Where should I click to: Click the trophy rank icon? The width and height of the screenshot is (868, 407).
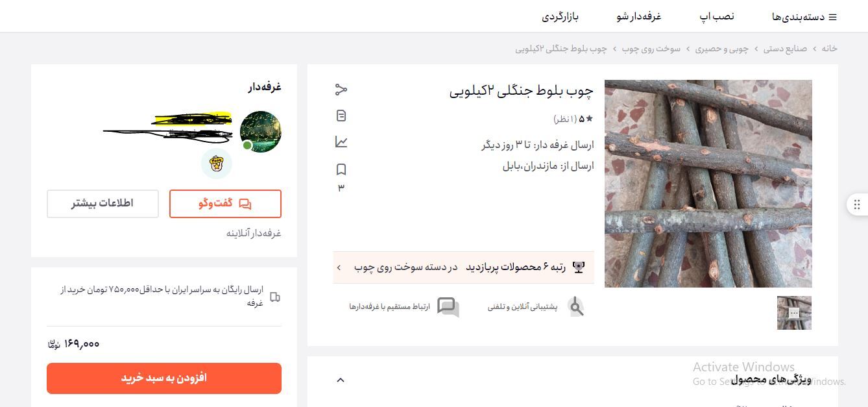(x=579, y=267)
